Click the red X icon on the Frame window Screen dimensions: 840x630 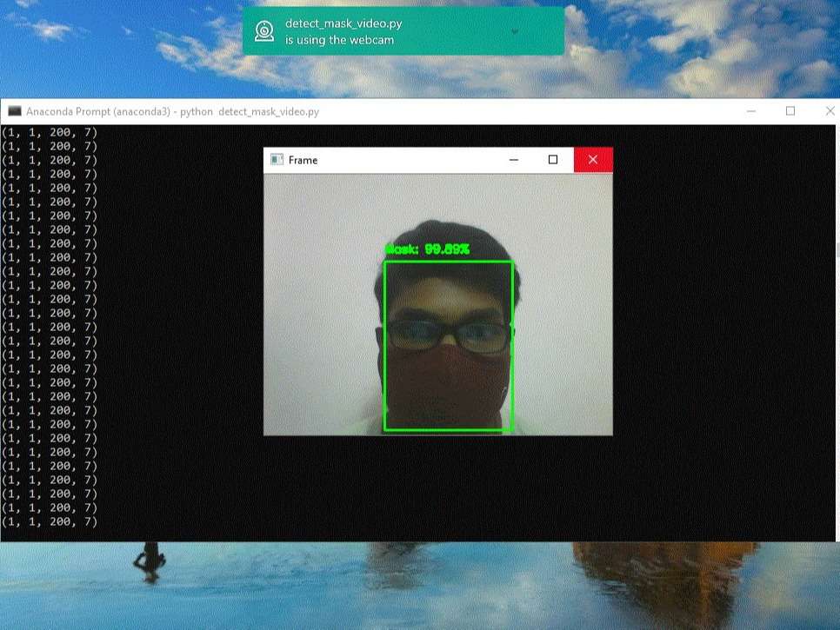[x=592, y=160]
